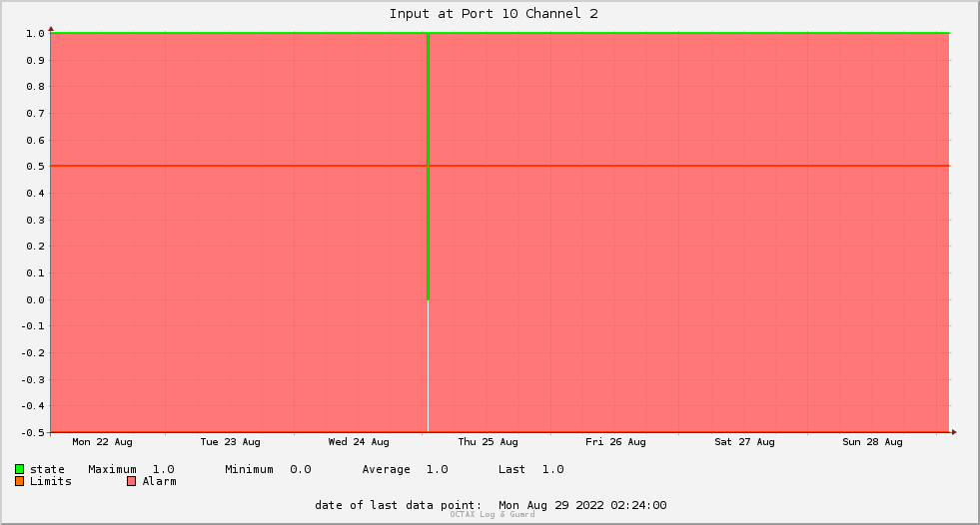Click the 'state' legend label

(x=47, y=469)
